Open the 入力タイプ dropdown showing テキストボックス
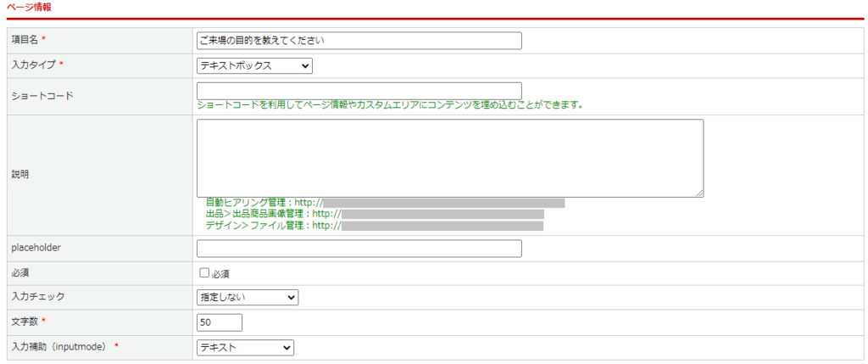The image size is (868, 364). (x=254, y=65)
